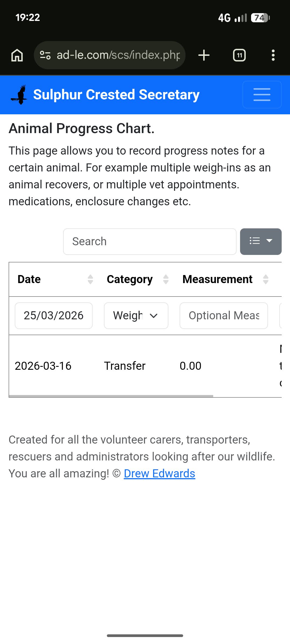The height and width of the screenshot is (644, 290).
Task: Open the tab switcher showing 11 tabs
Action: click(239, 55)
